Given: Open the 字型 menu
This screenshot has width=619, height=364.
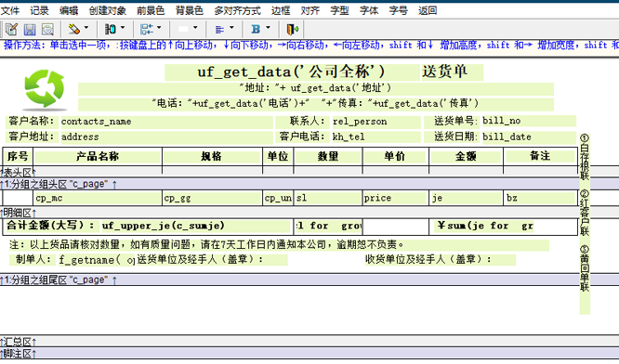Looking at the screenshot, I should tap(339, 10).
